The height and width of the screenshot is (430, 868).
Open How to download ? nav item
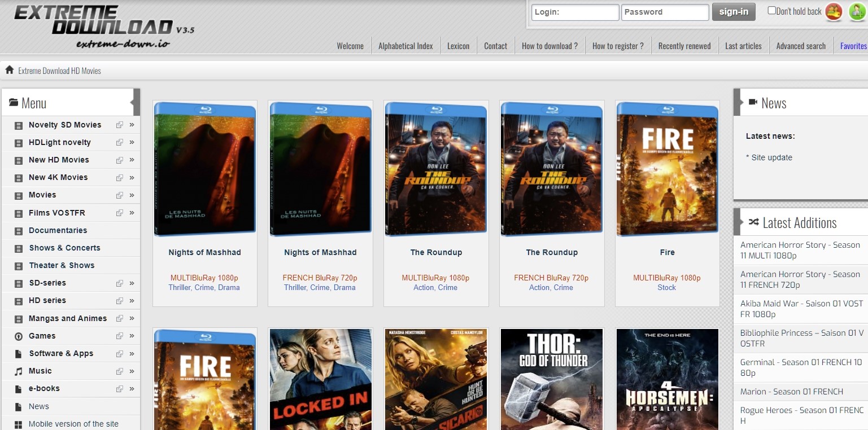tap(549, 46)
